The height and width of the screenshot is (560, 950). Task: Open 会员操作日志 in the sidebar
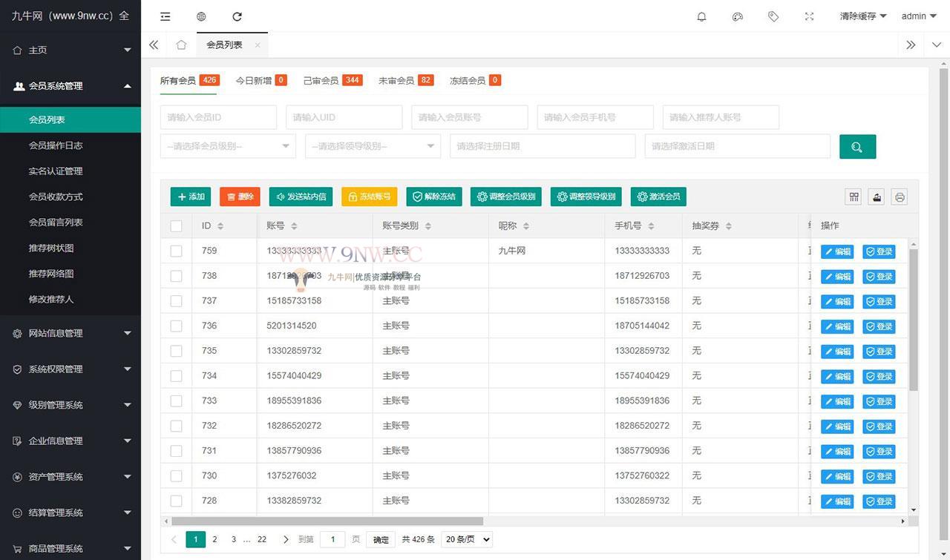point(71,145)
